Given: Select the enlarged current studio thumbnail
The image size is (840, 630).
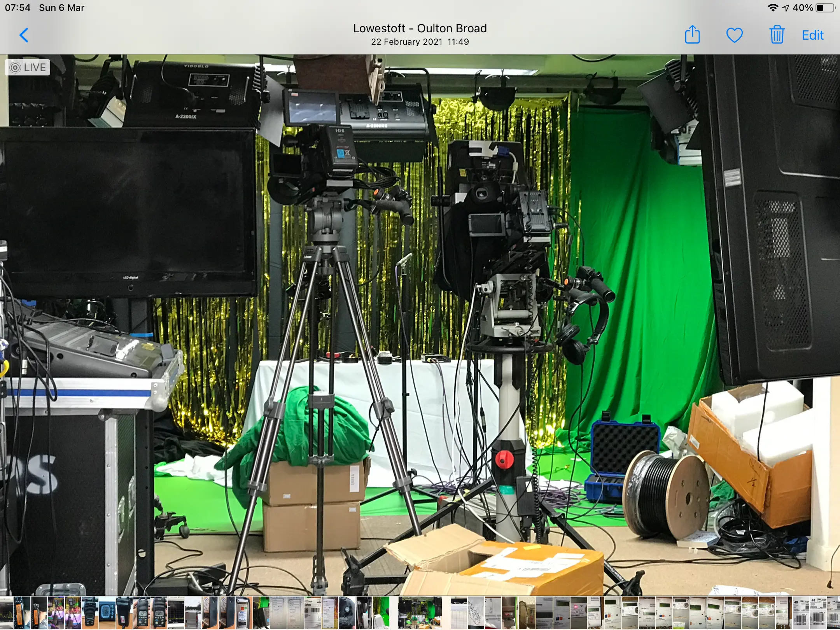Looking at the screenshot, I should pos(419,613).
